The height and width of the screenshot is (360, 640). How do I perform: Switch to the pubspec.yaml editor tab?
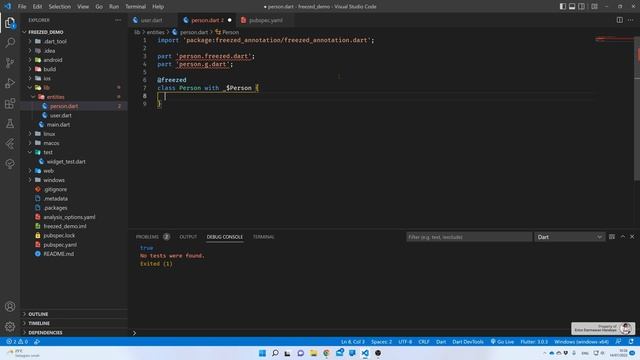point(265,20)
